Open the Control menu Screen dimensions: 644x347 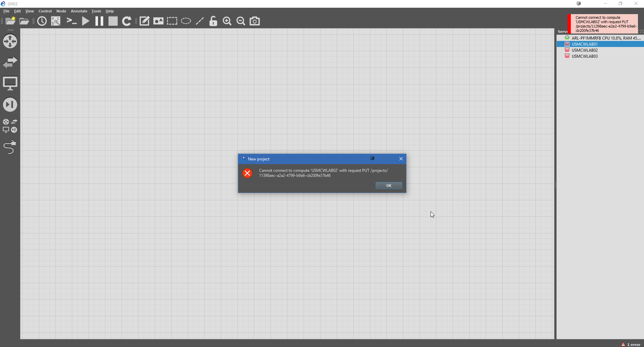(45, 11)
